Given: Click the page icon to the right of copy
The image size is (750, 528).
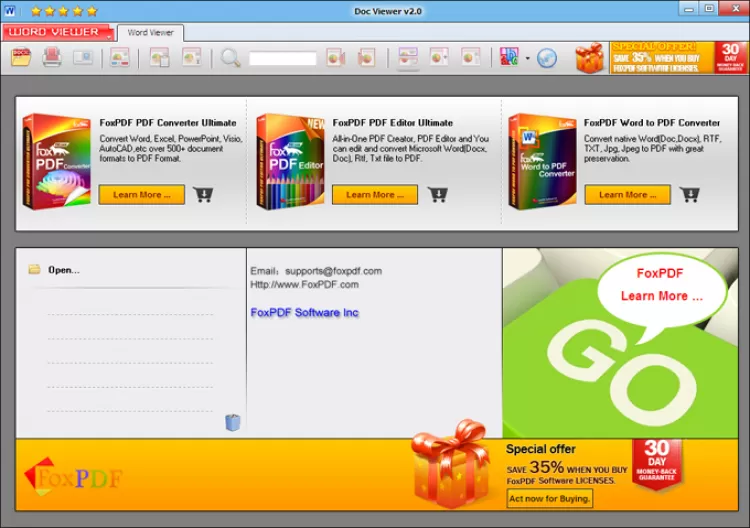Looking at the screenshot, I should pyautogui.click(x=191, y=57).
